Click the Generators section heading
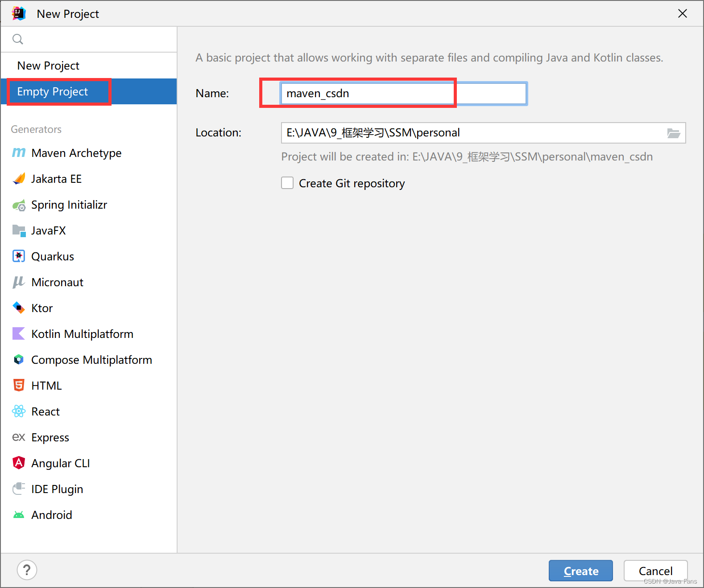 [36, 129]
